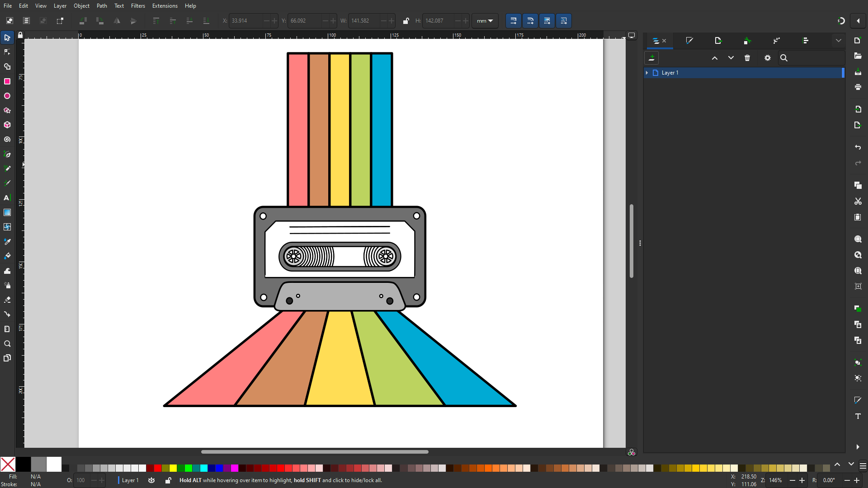Open the Extensions menu
Viewport: 868px width, 488px height.
click(x=165, y=6)
